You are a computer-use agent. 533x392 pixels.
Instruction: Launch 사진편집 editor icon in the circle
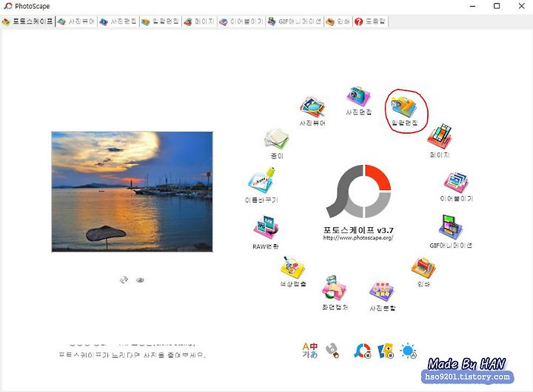click(x=358, y=101)
